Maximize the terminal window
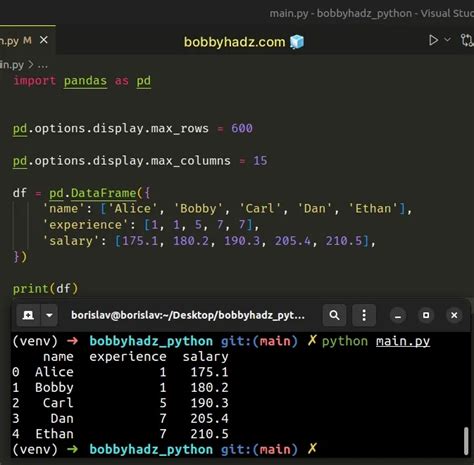 click(x=426, y=315)
